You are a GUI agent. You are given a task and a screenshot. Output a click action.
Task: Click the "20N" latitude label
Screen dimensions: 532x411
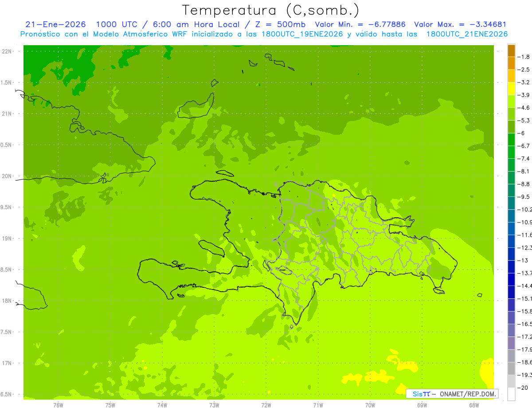7,176
